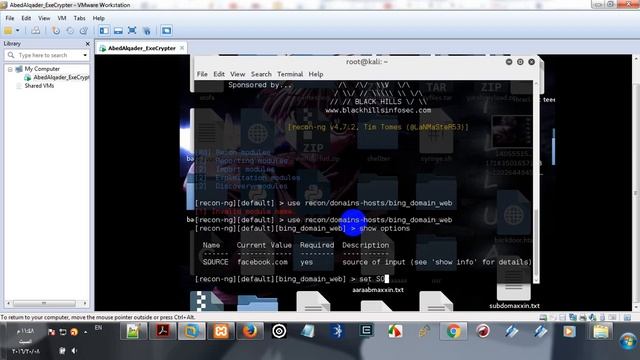Open the terminal File menu
Image resolution: width=640 pixels, height=360 pixels.
coord(202,74)
